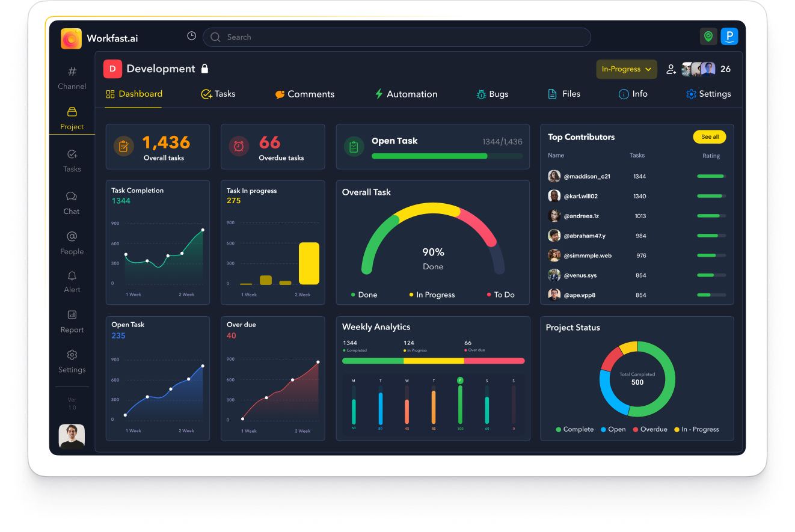This screenshot has width=795, height=532.
Task: Select Project in the sidebar
Action: (72, 118)
